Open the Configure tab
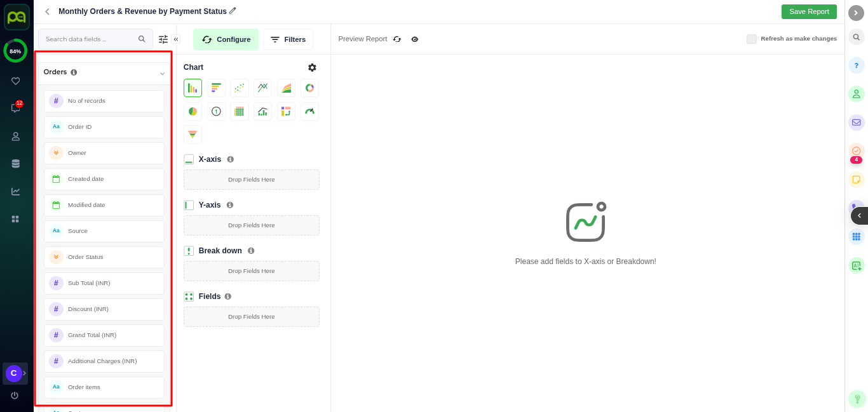Screen dimensions: 868x412 226,39
